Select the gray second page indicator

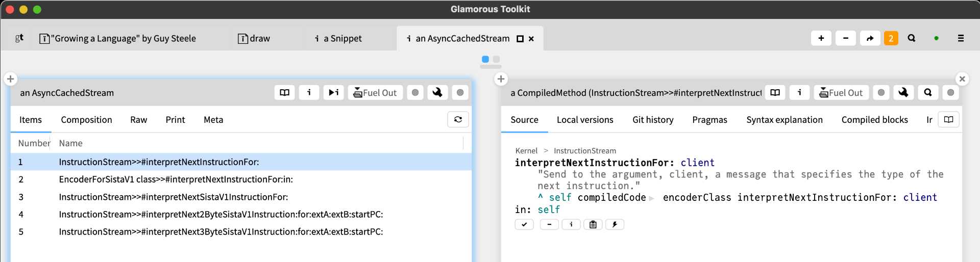pyautogui.click(x=496, y=59)
